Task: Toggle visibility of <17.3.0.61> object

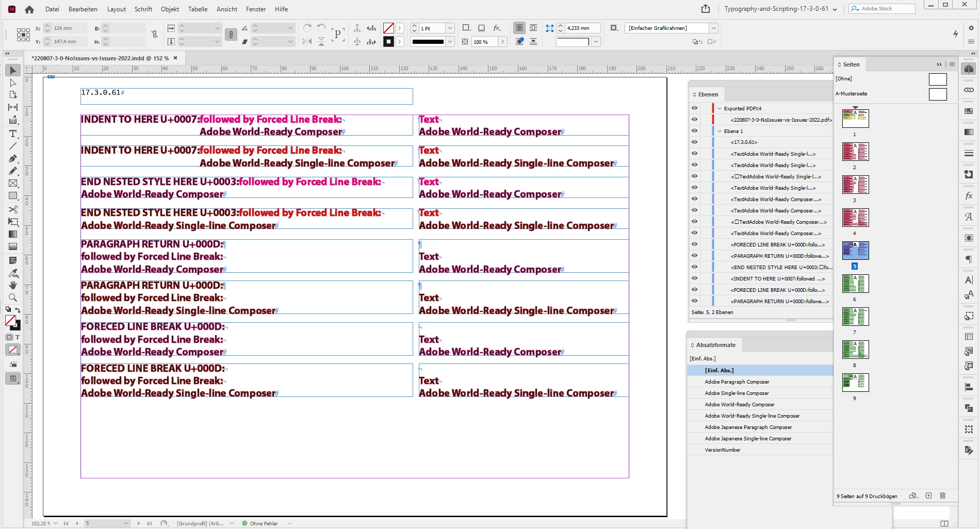Action: tap(694, 142)
